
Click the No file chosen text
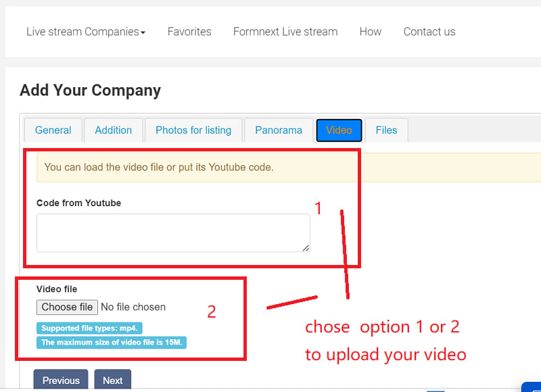(x=133, y=307)
